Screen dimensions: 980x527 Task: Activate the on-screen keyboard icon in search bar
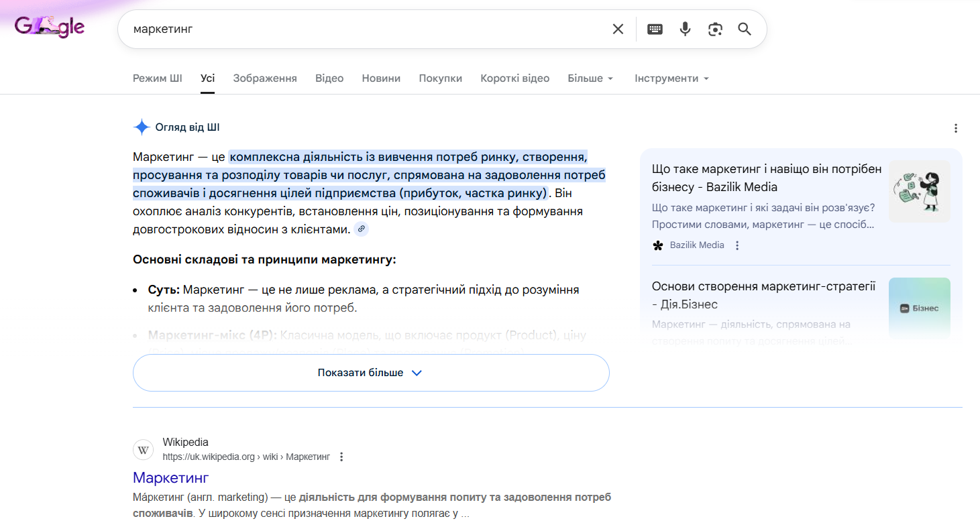point(654,29)
